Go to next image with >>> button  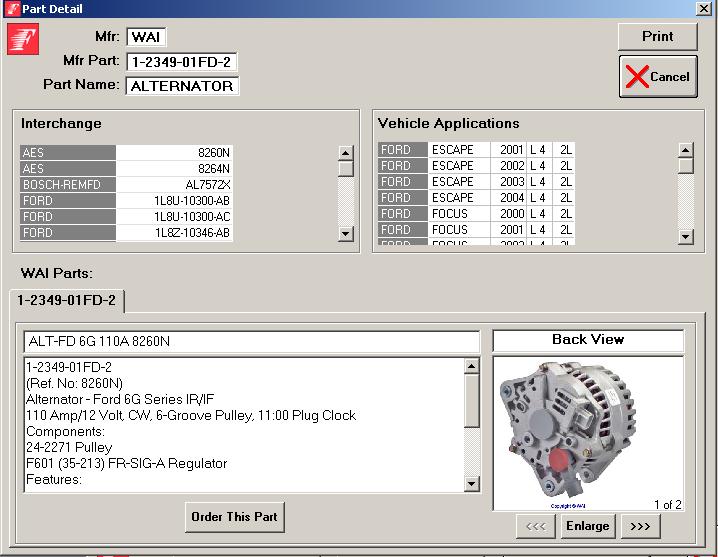point(641,526)
